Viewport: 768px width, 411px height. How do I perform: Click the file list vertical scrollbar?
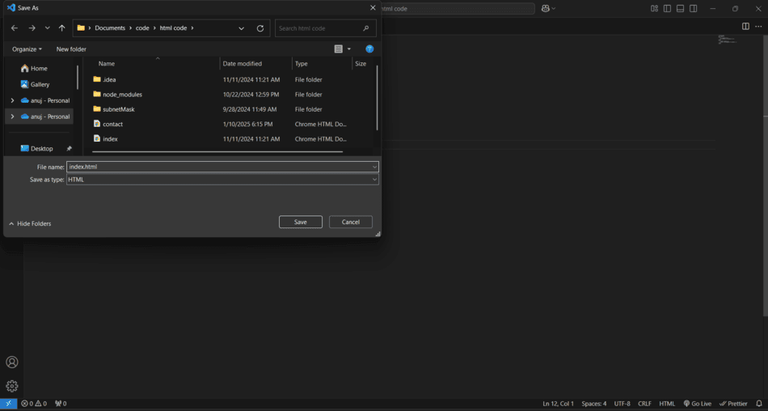(377, 98)
